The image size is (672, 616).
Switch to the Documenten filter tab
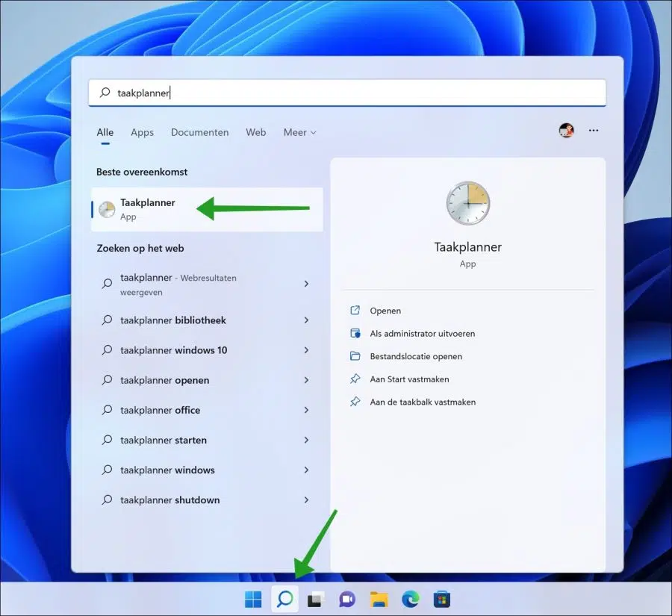pos(199,132)
